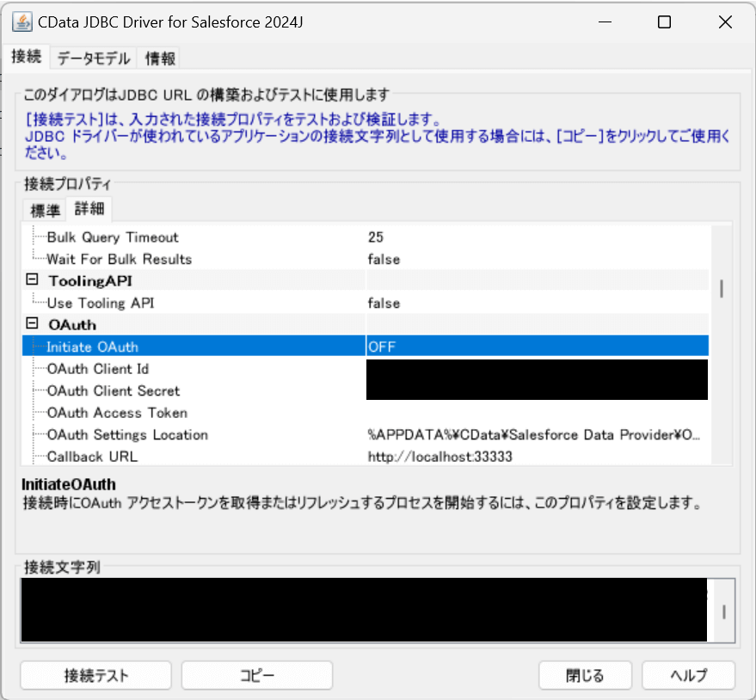Switch to the 標準 properties tab
756x700 pixels.
coord(43,210)
